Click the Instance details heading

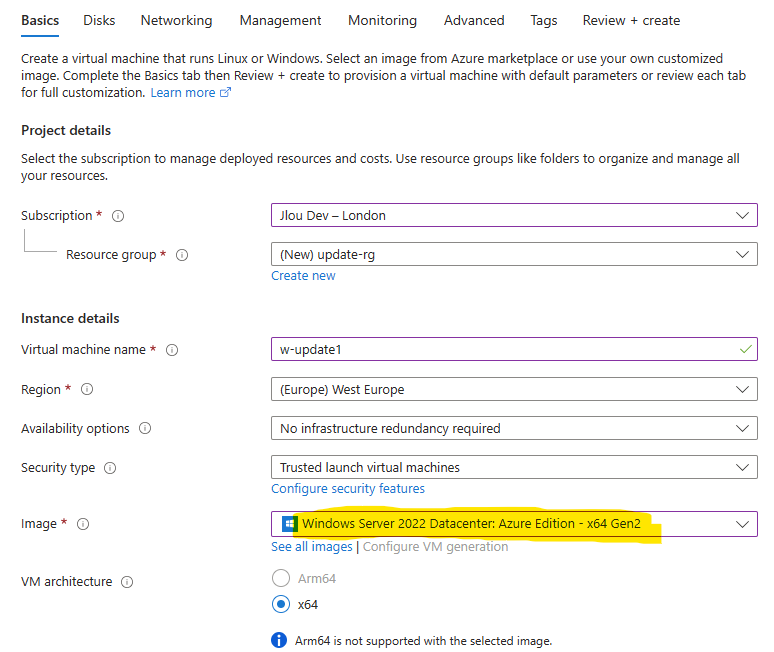coord(70,318)
